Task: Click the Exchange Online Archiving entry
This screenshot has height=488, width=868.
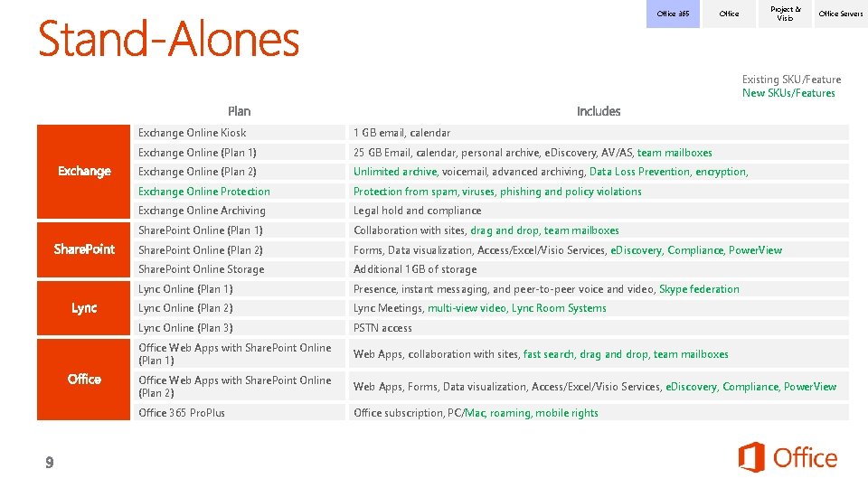Action: [202, 211]
